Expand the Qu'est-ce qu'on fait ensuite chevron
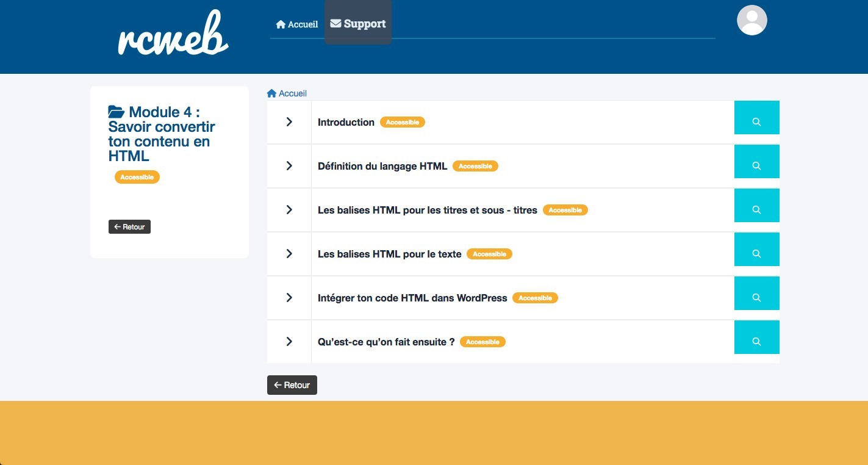Image resolution: width=868 pixels, height=465 pixels. (x=289, y=342)
